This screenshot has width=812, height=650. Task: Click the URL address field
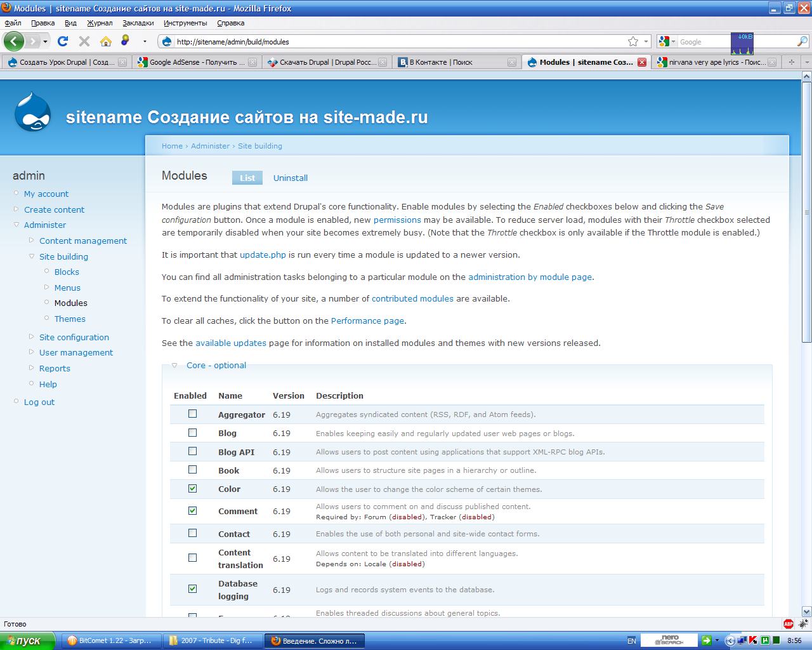coord(400,42)
